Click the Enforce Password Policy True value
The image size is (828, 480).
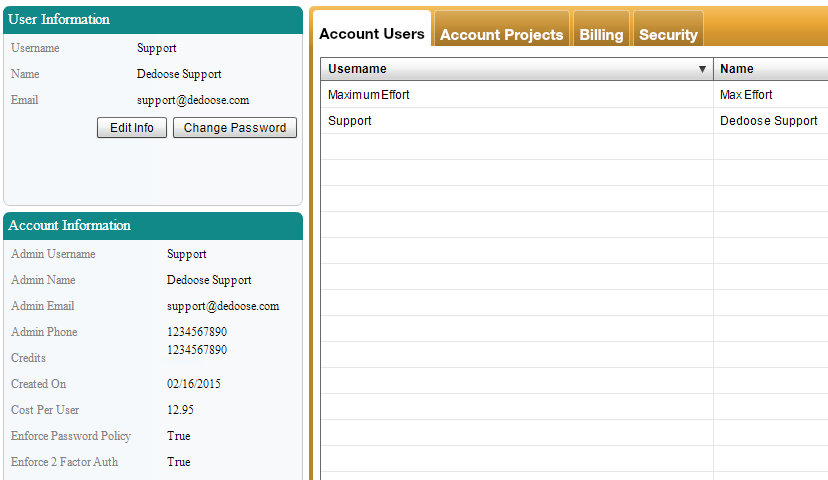[x=178, y=436]
